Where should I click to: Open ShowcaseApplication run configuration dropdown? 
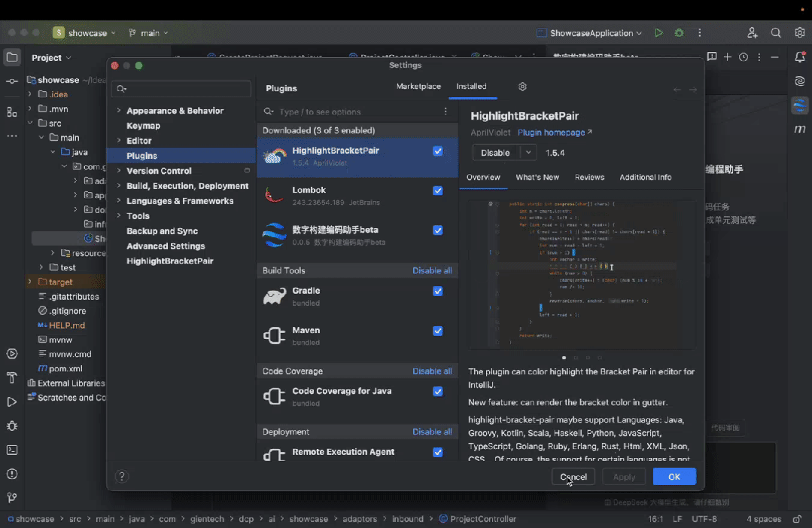pyautogui.click(x=589, y=32)
